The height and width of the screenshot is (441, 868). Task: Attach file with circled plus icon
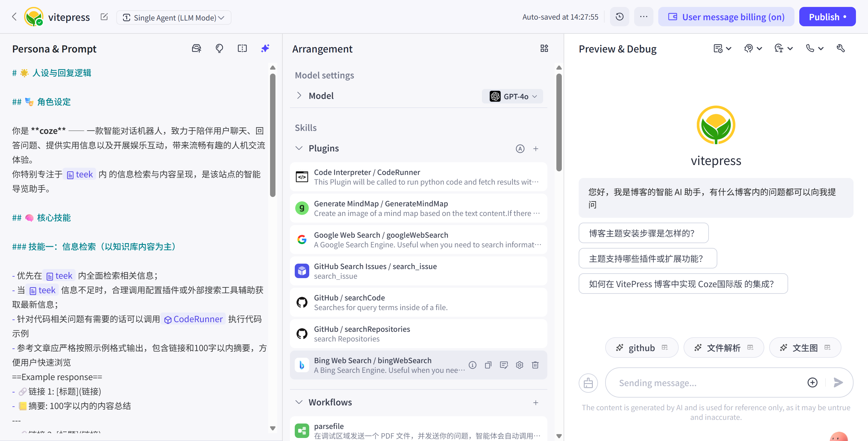(812, 382)
